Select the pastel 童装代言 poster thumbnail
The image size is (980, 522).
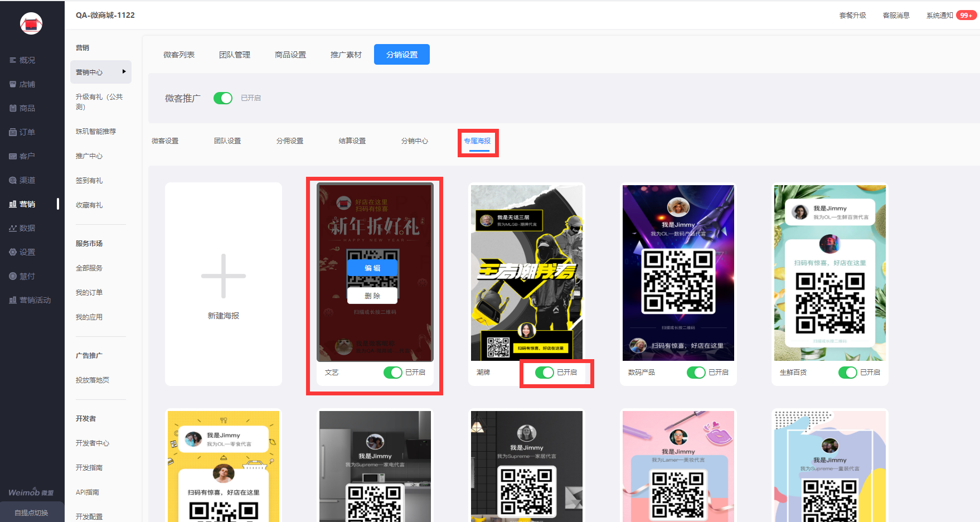coord(830,466)
